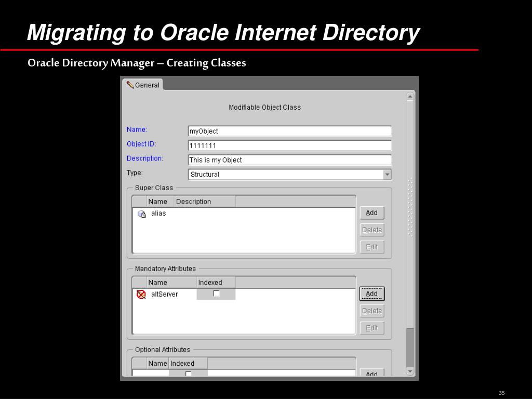Image resolution: width=532 pixels, height=399 pixels.
Task: Toggle Indexed checkbox in Optional Attributes
Action: [189, 374]
